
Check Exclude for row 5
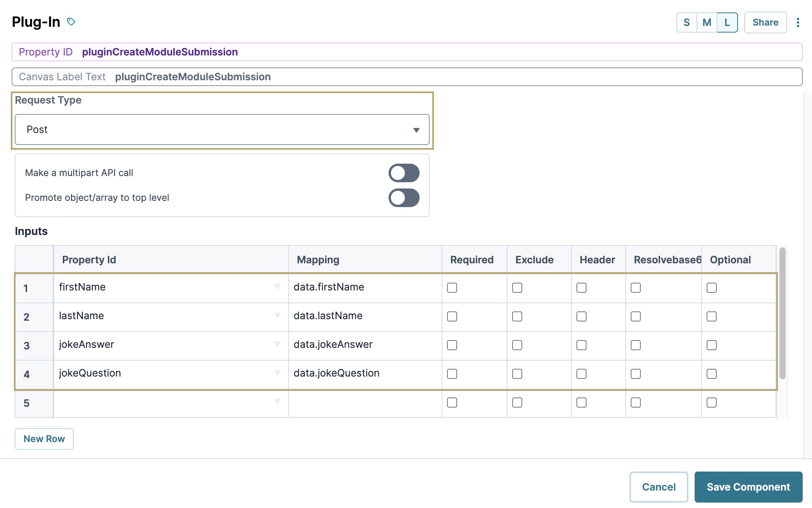click(x=517, y=403)
